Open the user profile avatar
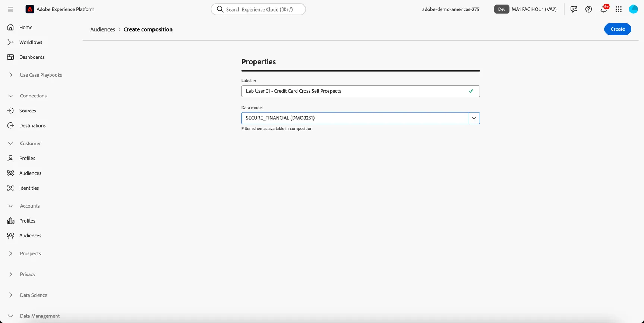Image resolution: width=644 pixels, height=323 pixels. [634, 9]
